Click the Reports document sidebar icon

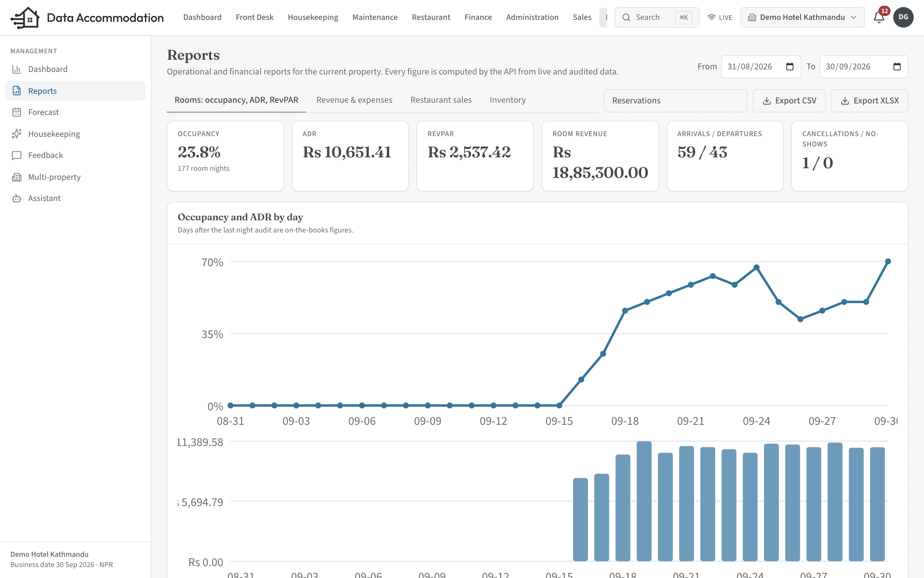(16, 91)
